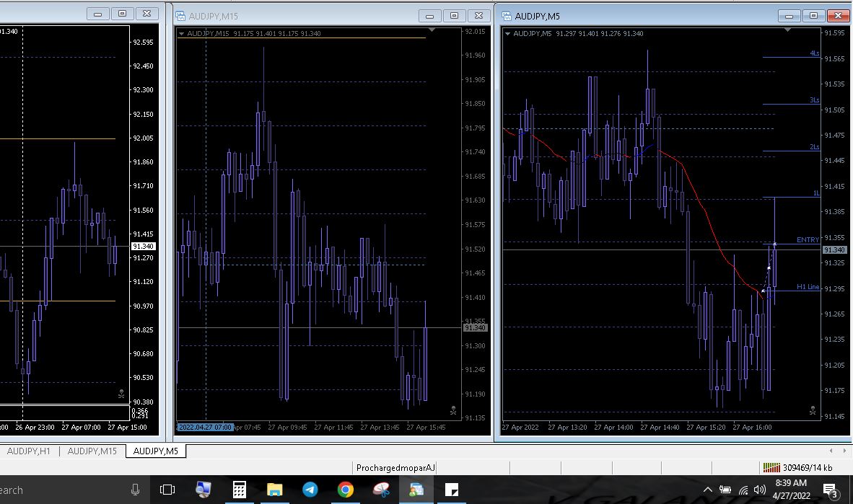Click the expert advisor icon on the M5 chart
Viewport: 853px width, 504px height.
(x=812, y=411)
